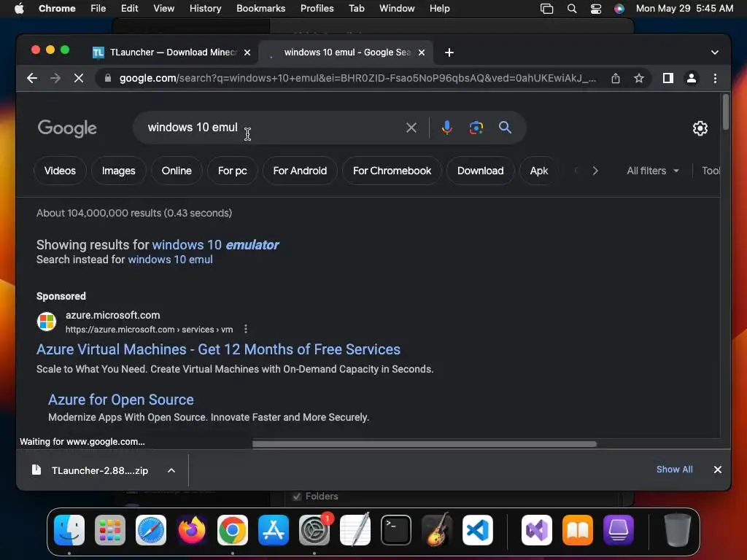Open the File menu
The height and width of the screenshot is (560, 747).
pos(98,9)
